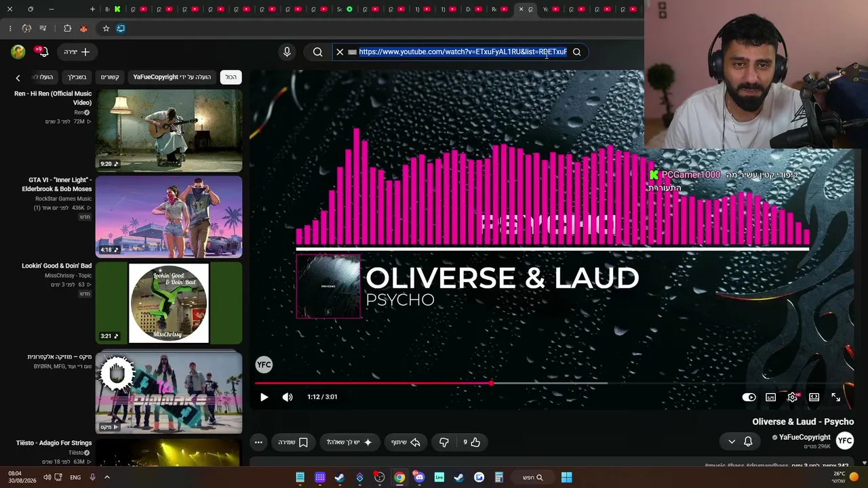Open the taskbar volume control

[x=47, y=477]
